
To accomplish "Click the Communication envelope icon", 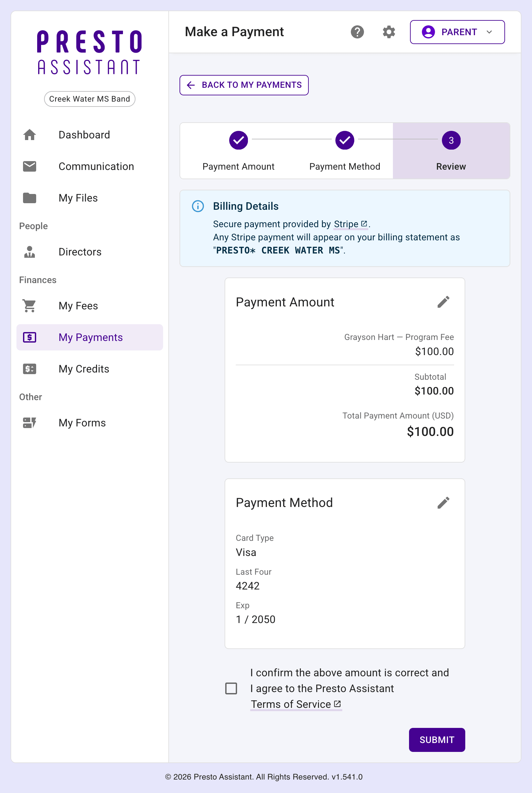I will (x=30, y=166).
